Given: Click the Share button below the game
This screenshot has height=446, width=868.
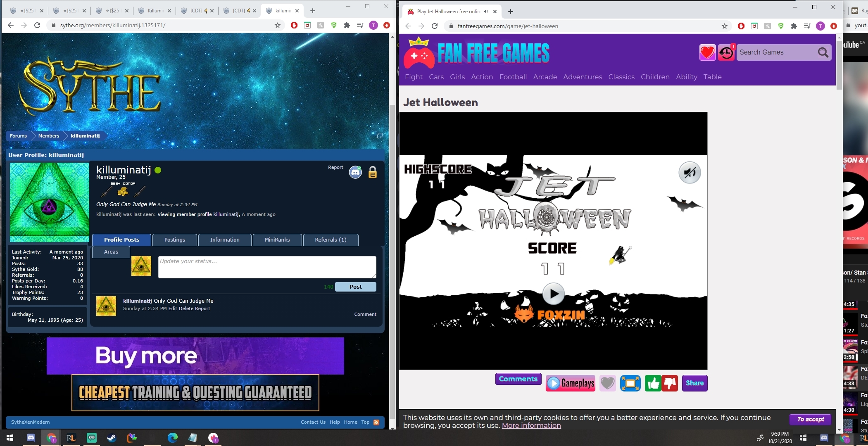Looking at the screenshot, I should click(694, 383).
